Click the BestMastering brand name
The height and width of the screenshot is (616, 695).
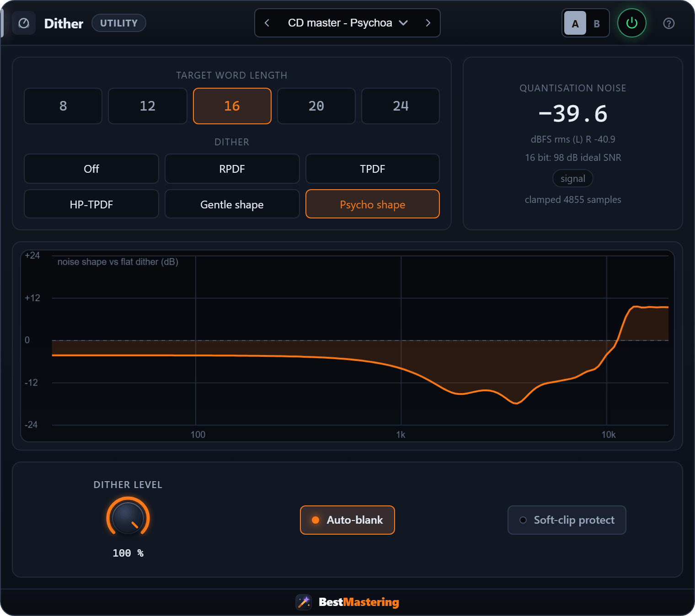coord(359,602)
